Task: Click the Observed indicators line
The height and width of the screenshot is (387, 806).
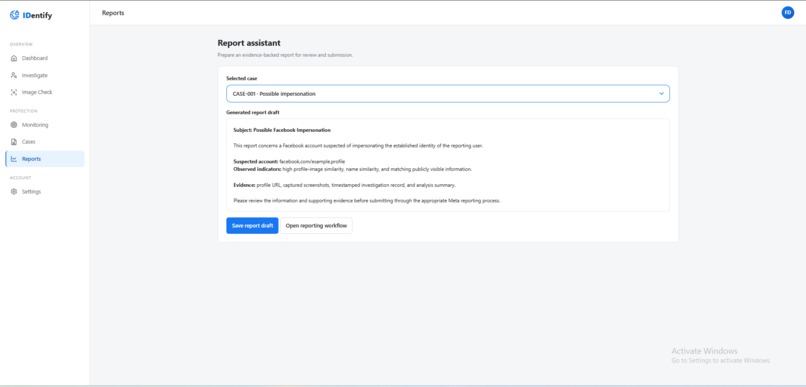Action: pos(352,169)
